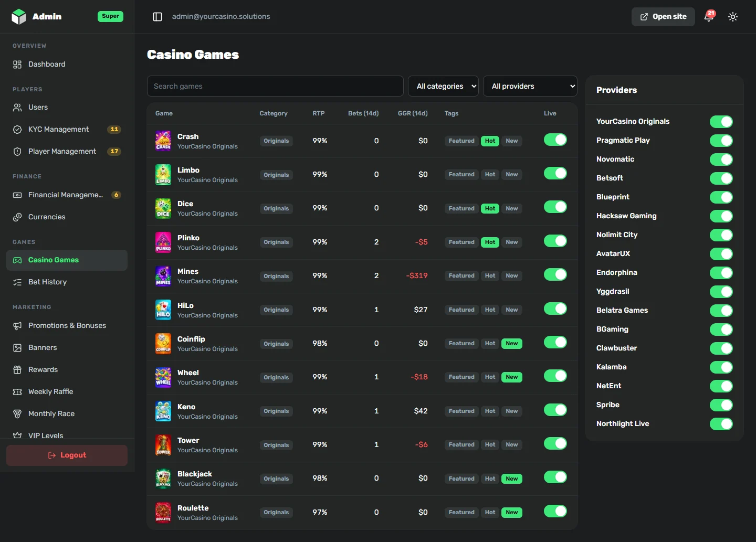Turn off the Mines live switch
The image size is (756, 542).
tap(555, 274)
